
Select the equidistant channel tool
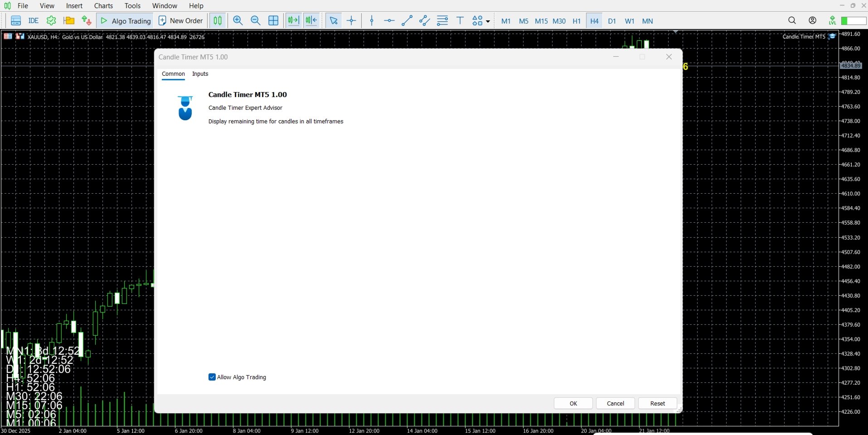[425, 21]
